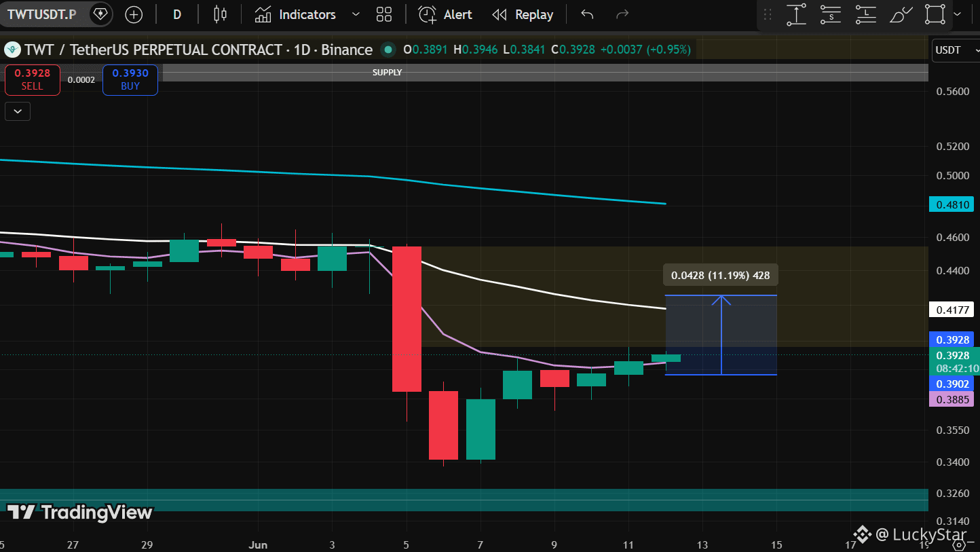The image size is (980, 552).
Task: Select the brush drawing tool
Action: [x=901, y=14]
